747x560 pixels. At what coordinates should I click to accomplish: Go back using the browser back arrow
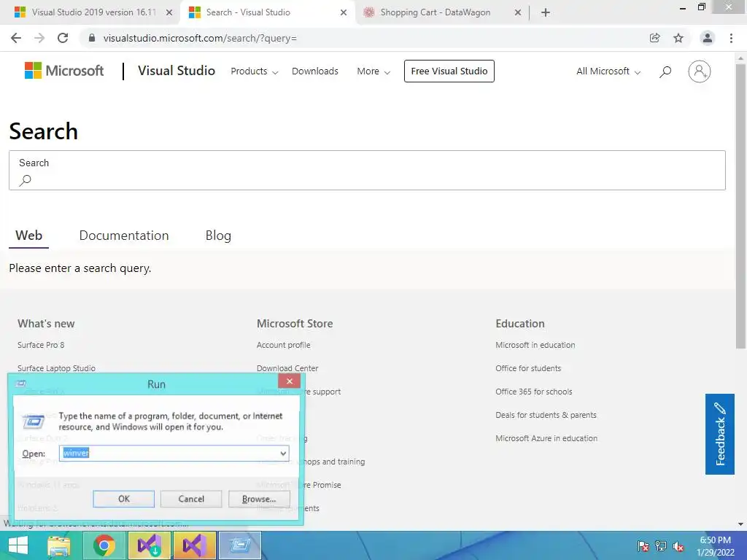[x=16, y=38]
